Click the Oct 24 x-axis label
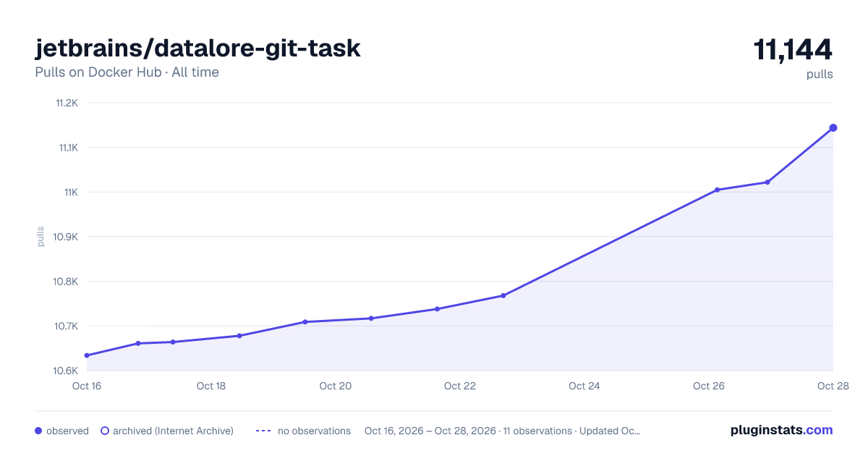This screenshot has height=456, width=868. [x=584, y=386]
